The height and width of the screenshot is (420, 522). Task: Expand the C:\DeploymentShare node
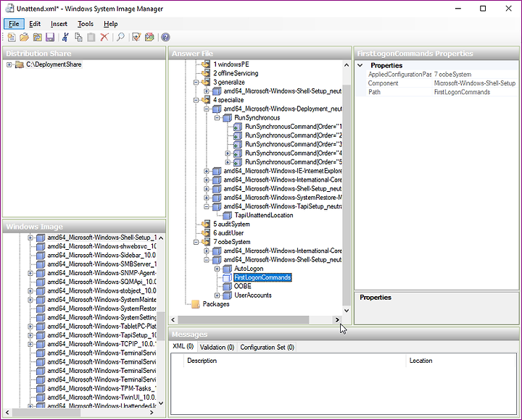coord(9,64)
